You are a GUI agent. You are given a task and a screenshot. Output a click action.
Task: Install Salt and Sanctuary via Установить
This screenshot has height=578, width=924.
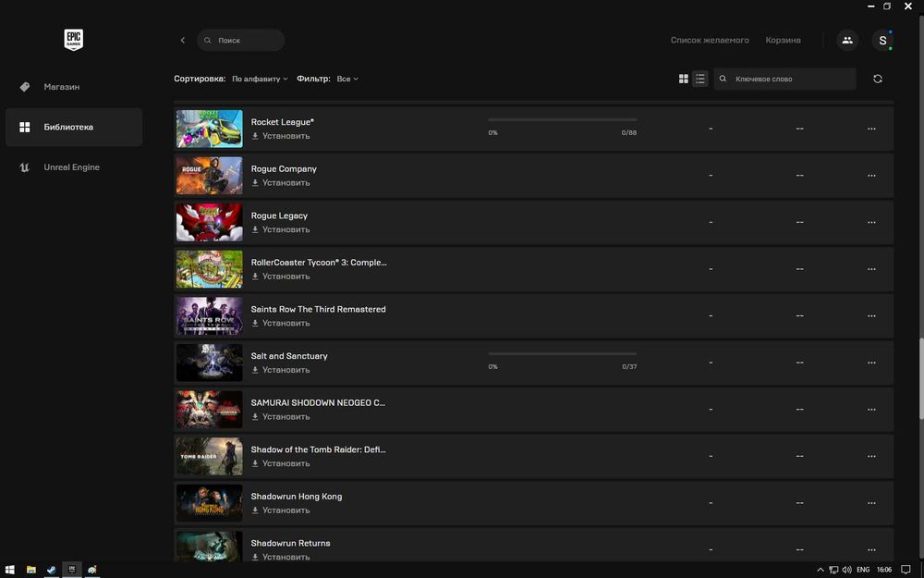tap(281, 370)
